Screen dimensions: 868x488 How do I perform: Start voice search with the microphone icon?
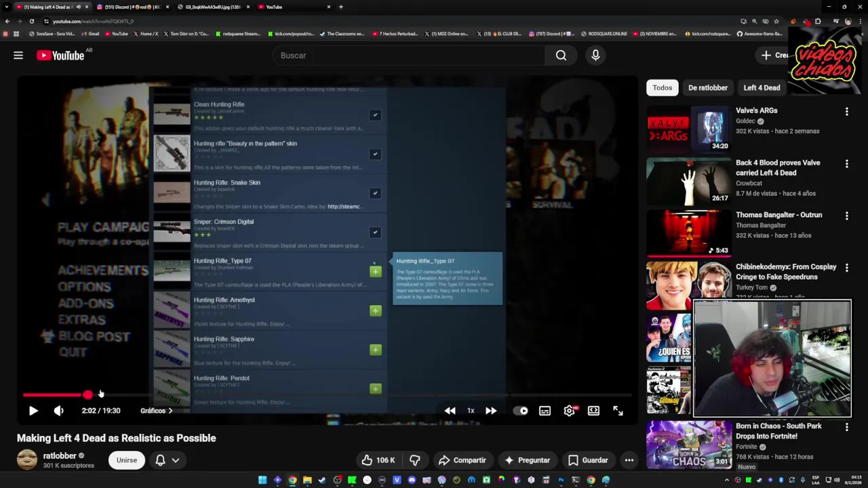click(595, 56)
